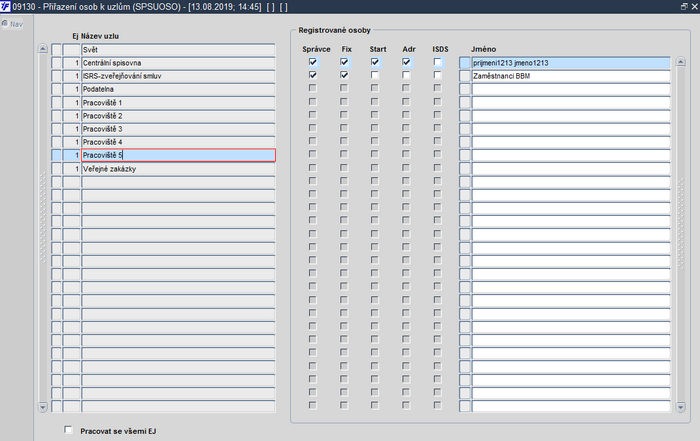The width and height of the screenshot is (700, 441).
Task: Select the 'Pracoviště 2' node
Action: tap(178, 116)
